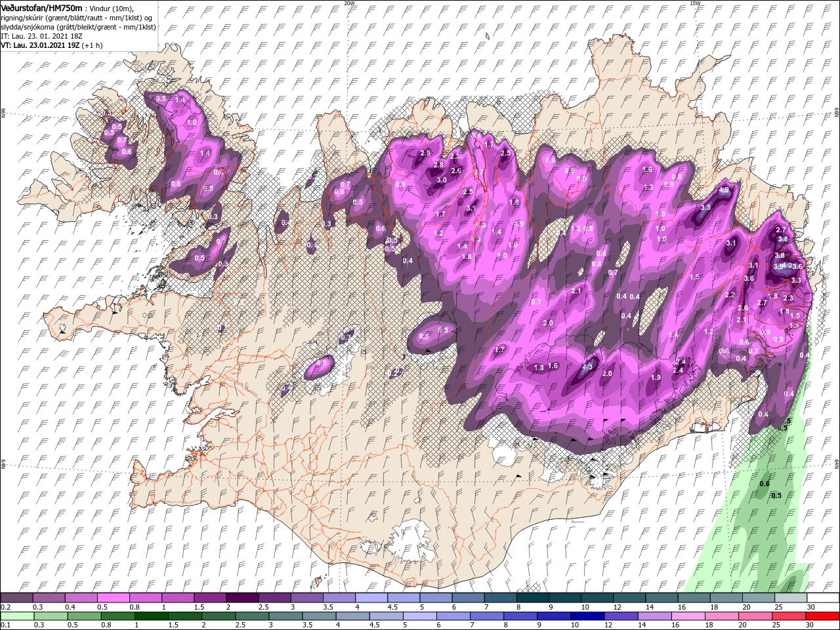840x630 pixels.
Task: Click the bright red swatch after 30
Action: [x=823, y=616]
